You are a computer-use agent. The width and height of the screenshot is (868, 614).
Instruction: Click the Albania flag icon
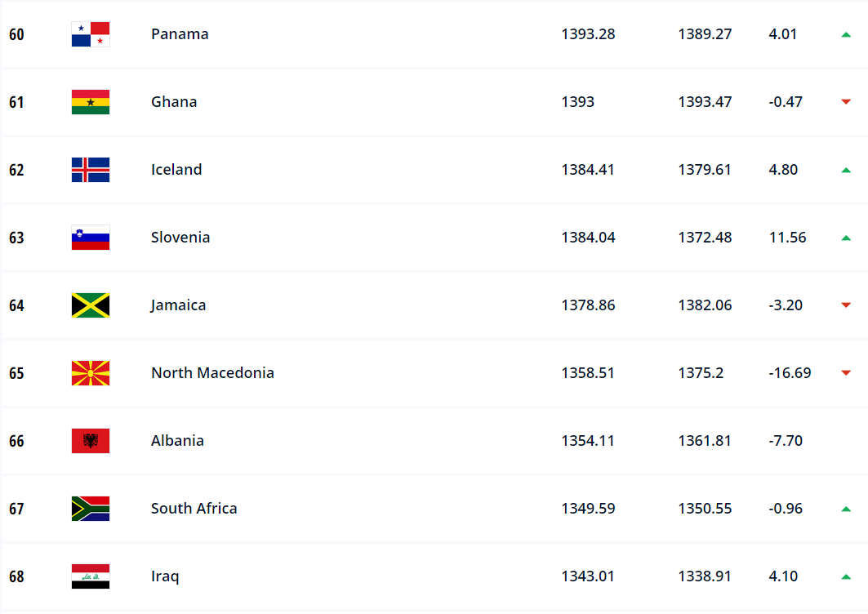91,441
